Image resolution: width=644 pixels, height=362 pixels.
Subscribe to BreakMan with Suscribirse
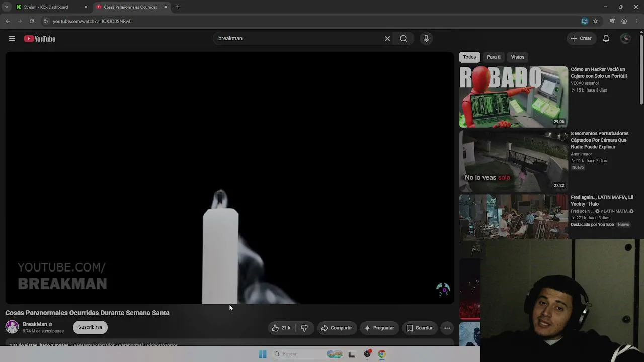[90, 327]
